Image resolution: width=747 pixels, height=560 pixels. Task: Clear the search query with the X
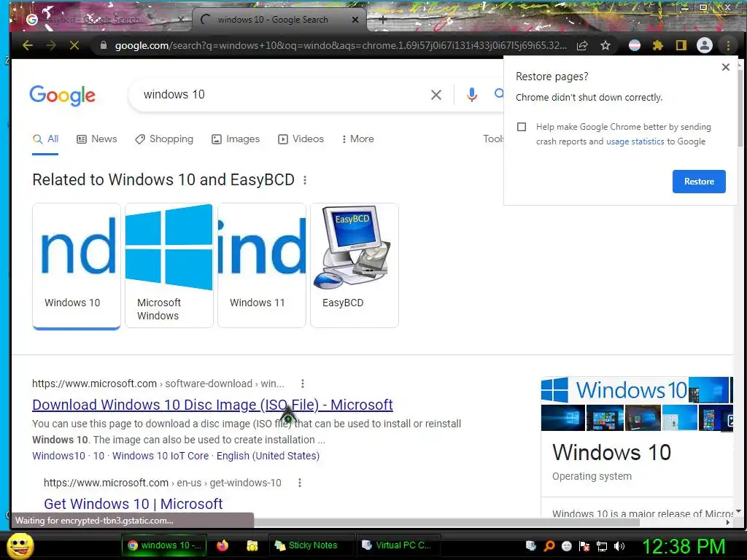tap(436, 95)
